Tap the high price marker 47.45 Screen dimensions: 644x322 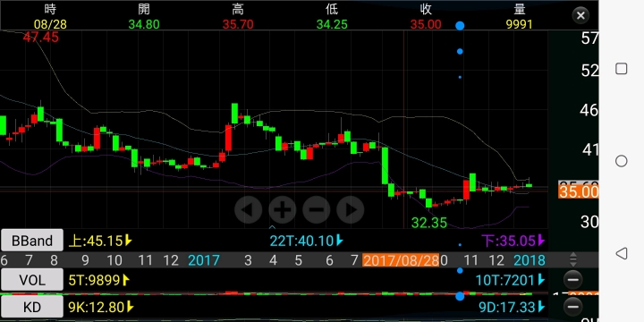pos(40,38)
